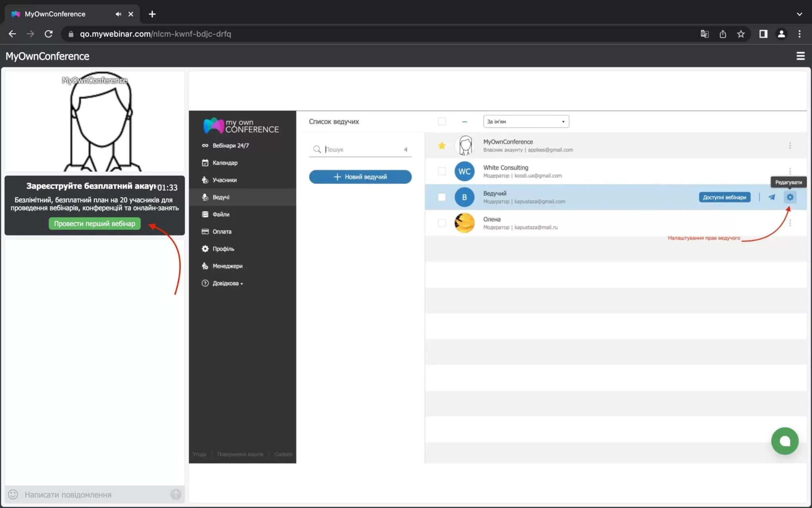The image size is (812, 508).
Task: Click the Пошук search field
Action: 361,150
